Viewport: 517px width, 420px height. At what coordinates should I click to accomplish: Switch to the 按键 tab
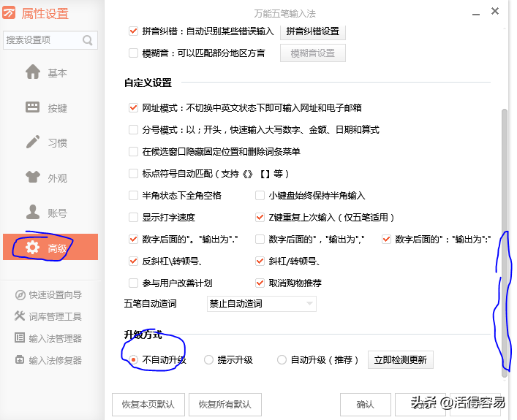[50, 107]
